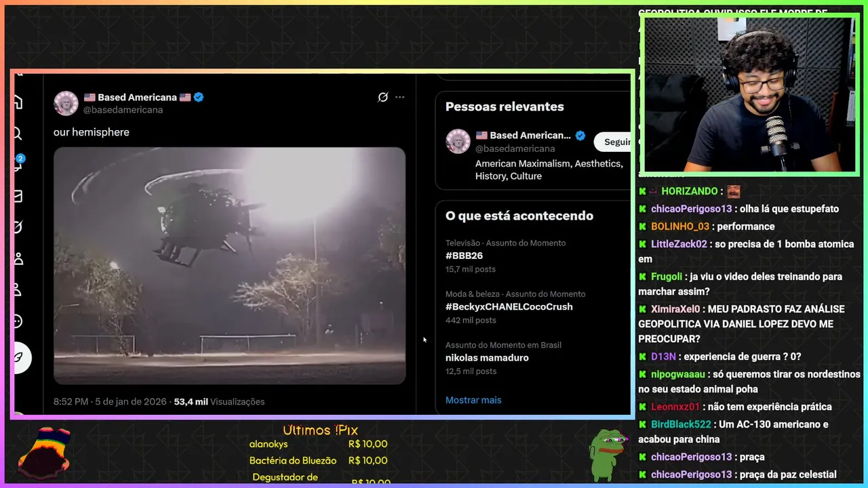Click Kick badge beside Frugoli

642,277
